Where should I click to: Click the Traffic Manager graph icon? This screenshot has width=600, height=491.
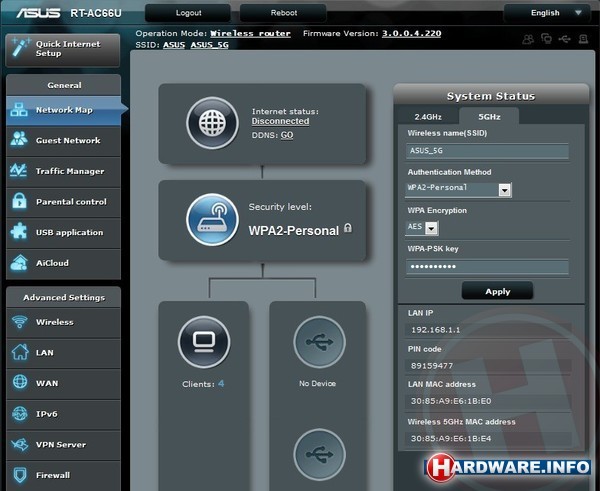click(x=19, y=170)
